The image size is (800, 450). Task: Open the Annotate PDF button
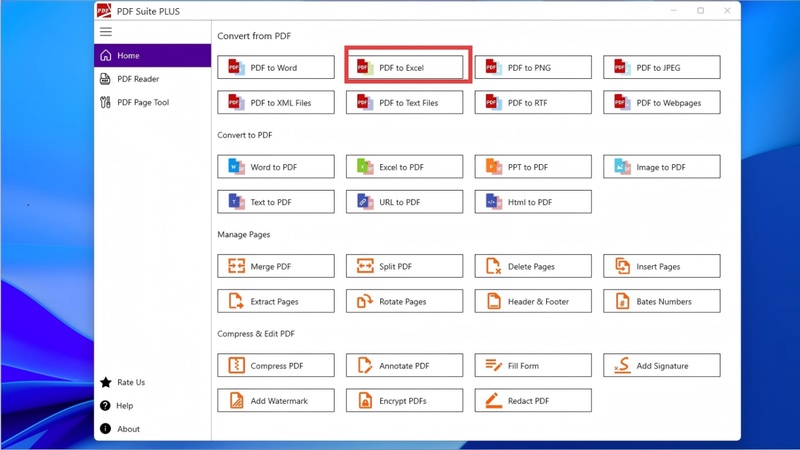[x=405, y=365]
